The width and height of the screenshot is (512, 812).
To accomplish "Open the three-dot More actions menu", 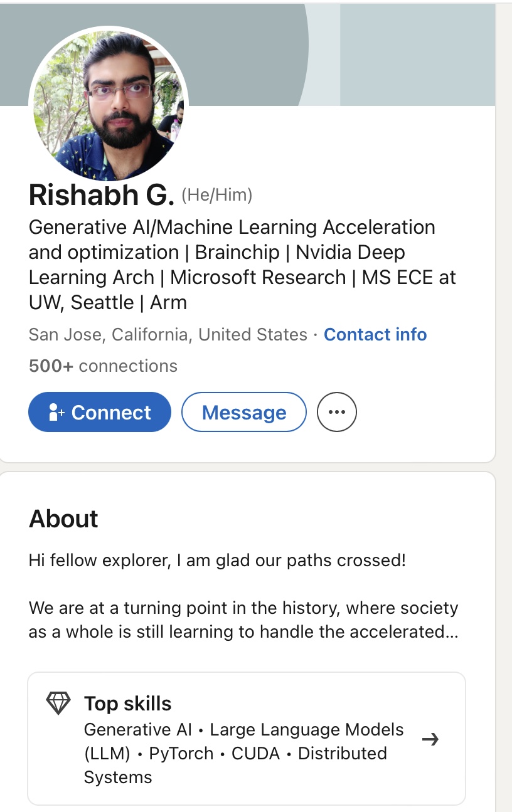I will tap(337, 413).
